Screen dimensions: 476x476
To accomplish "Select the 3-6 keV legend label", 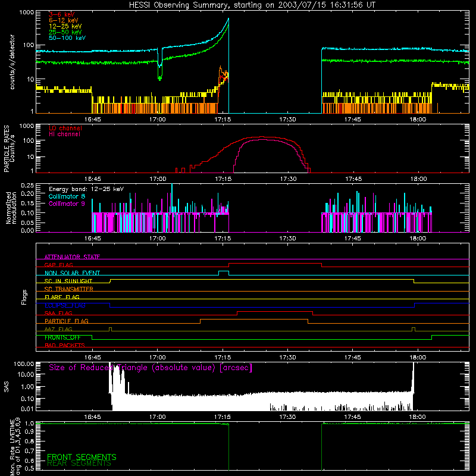I will (x=62, y=14).
